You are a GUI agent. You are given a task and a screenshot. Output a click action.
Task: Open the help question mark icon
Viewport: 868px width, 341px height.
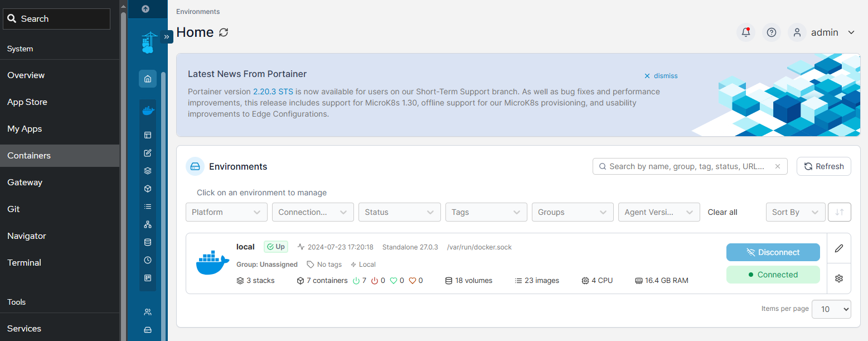coord(771,32)
